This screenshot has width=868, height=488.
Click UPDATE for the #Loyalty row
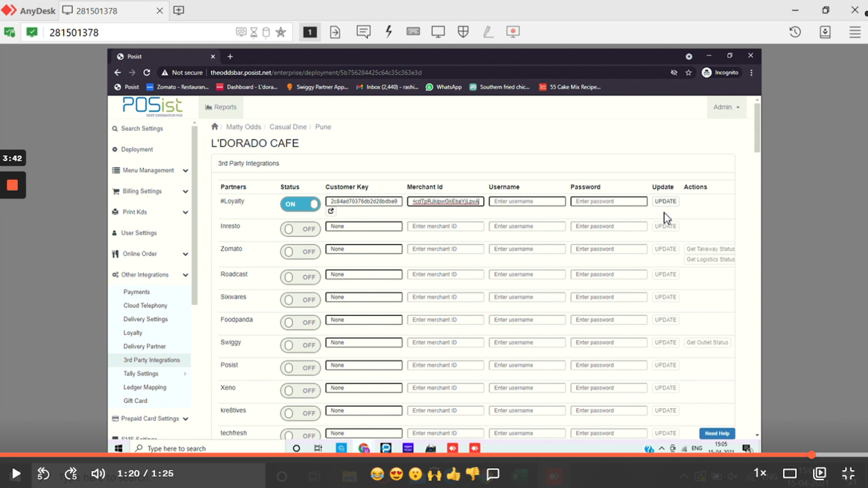tap(666, 201)
